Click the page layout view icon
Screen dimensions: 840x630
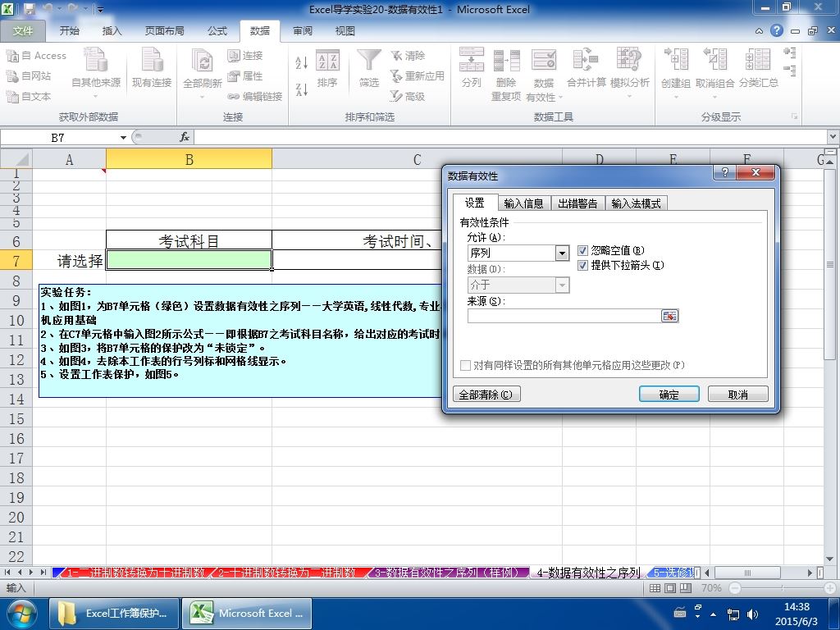670,588
